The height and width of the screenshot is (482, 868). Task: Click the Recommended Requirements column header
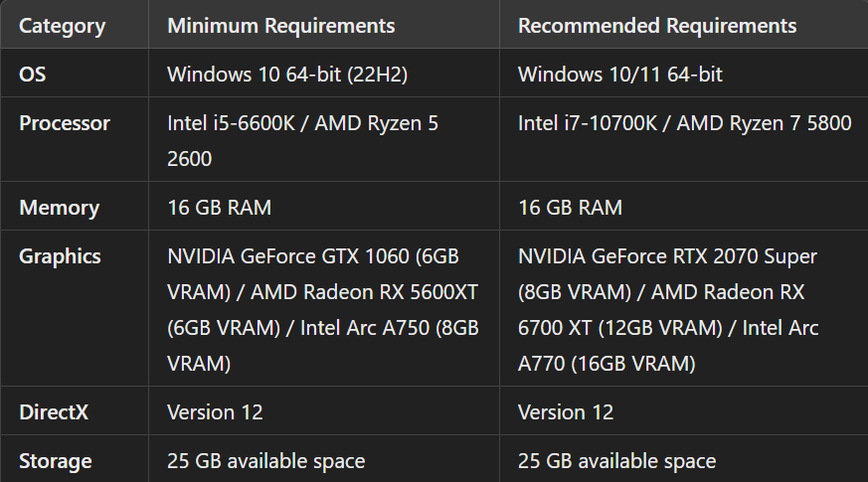pos(656,25)
